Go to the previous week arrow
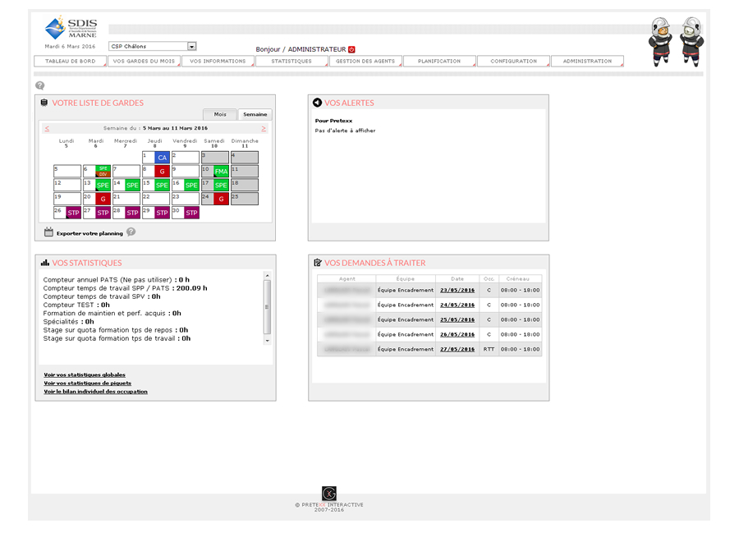 (x=47, y=128)
